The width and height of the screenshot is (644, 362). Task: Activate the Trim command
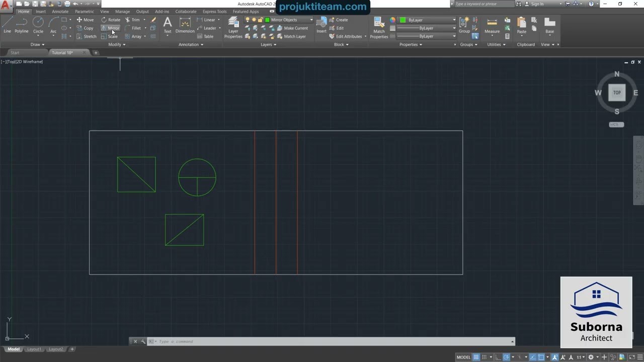(x=132, y=20)
